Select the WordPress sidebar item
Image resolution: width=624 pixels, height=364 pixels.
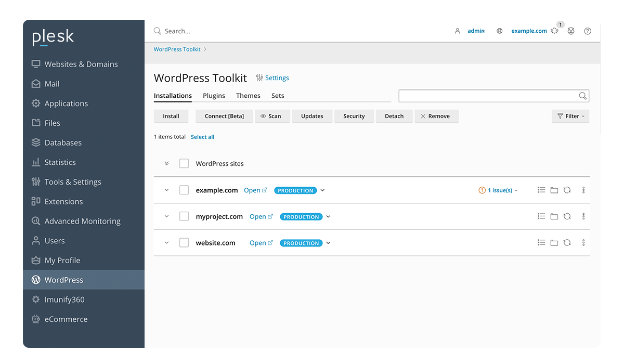point(64,279)
